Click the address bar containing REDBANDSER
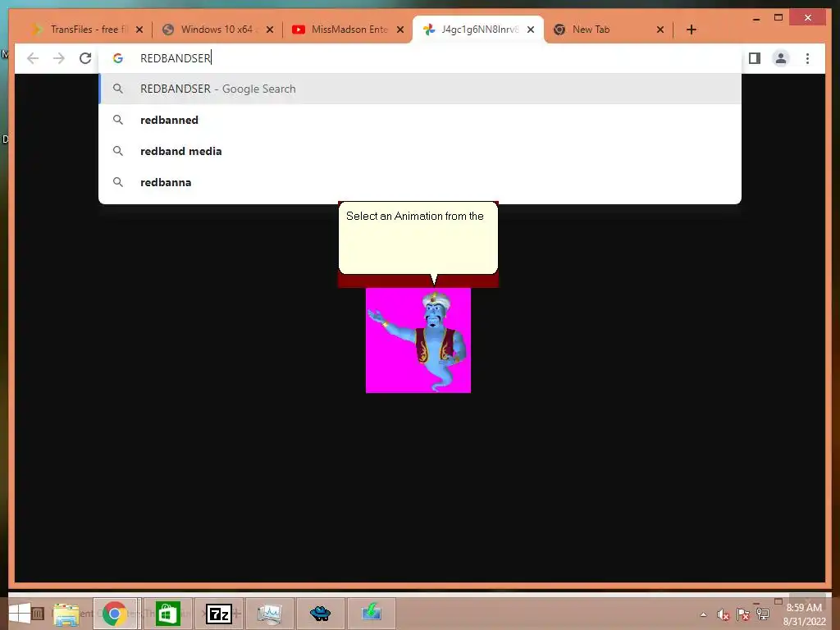This screenshot has width=840, height=630. coord(420,58)
